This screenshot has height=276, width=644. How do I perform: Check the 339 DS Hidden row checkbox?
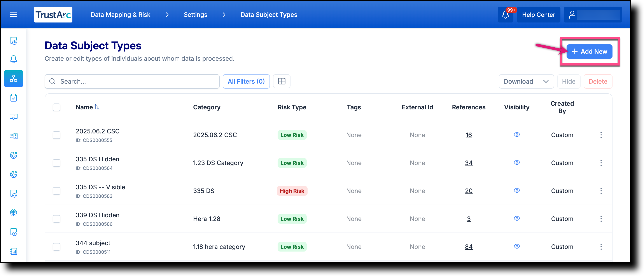(56, 219)
